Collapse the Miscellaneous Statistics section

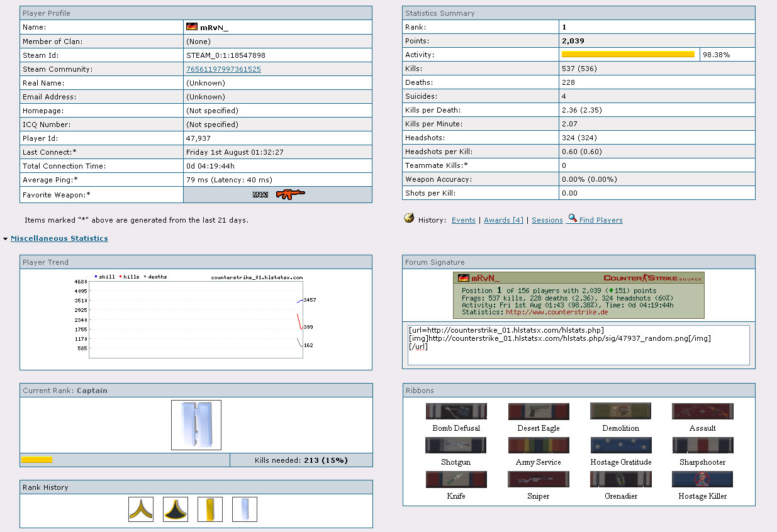59,238
